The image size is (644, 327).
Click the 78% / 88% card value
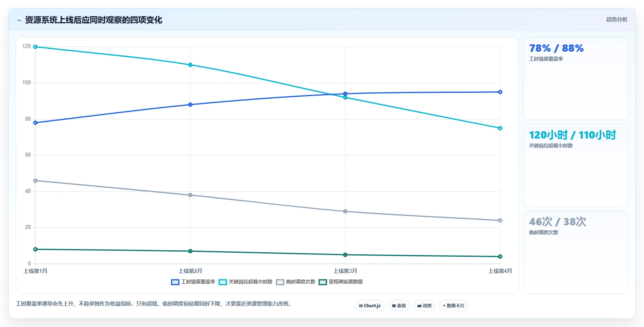click(x=556, y=48)
